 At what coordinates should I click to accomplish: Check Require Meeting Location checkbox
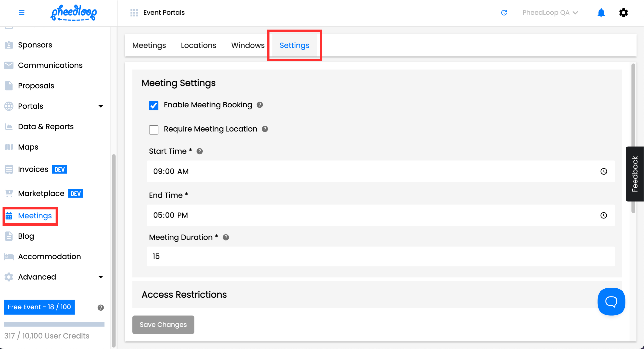point(154,129)
